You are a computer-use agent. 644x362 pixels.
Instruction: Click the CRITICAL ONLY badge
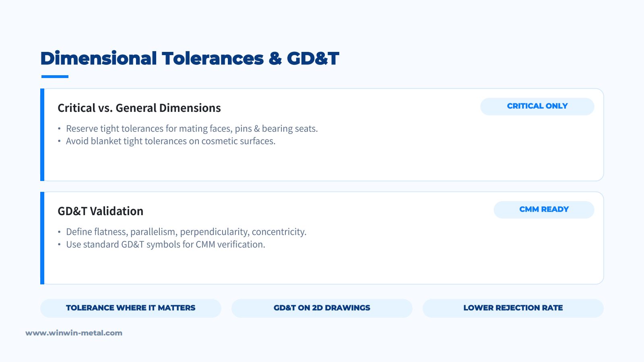537,107
